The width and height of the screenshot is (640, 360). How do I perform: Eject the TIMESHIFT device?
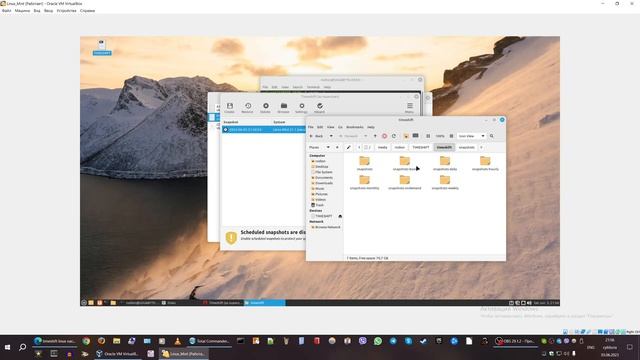(x=340, y=216)
